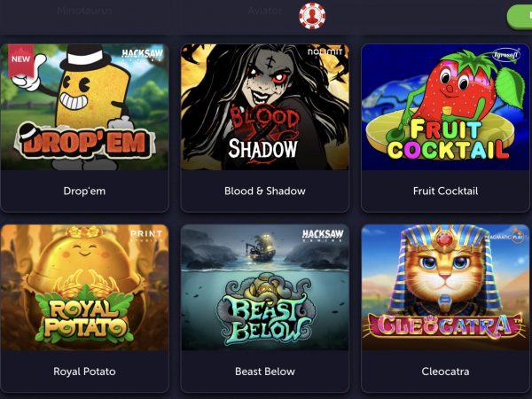Click the Nolimit logo on Blood & Shadow
Viewport: 532px width, 399px height.
coord(325,52)
